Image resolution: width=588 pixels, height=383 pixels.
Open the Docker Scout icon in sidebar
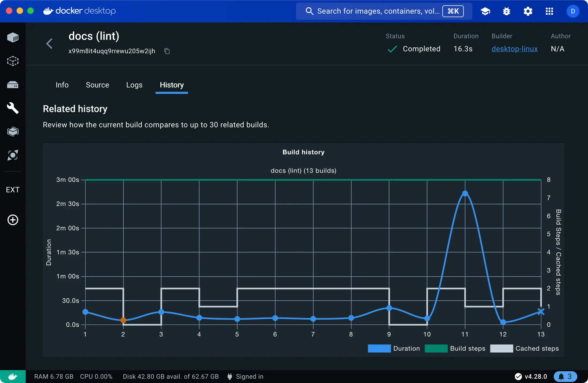(12, 155)
